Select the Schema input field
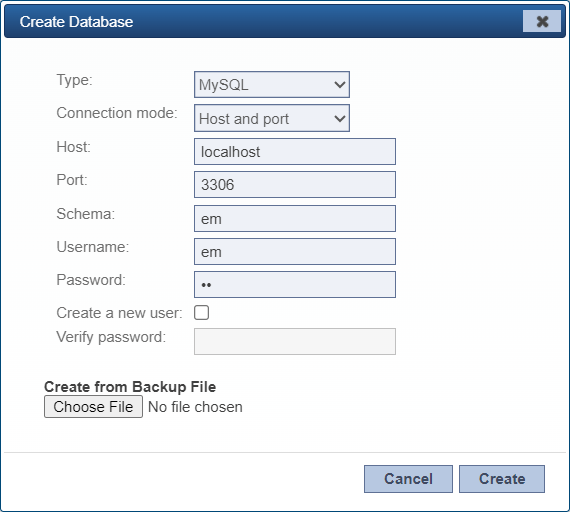Viewport: 570px width, 512px height. [295, 219]
